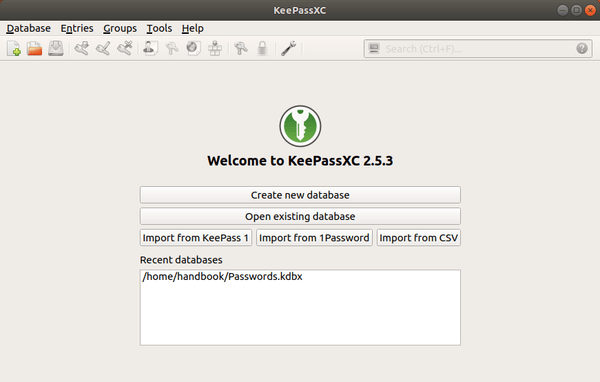Click the Copy URL globe icon

tap(193, 49)
